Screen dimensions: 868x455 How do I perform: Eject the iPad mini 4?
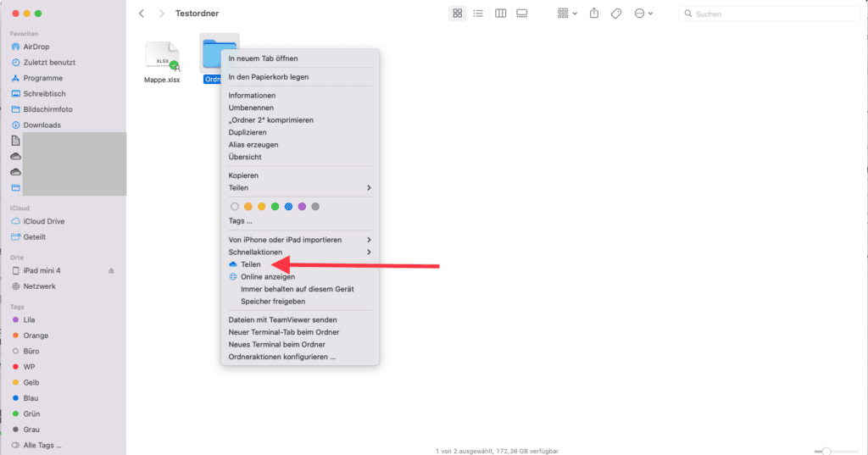pyautogui.click(x=111, y=270)
